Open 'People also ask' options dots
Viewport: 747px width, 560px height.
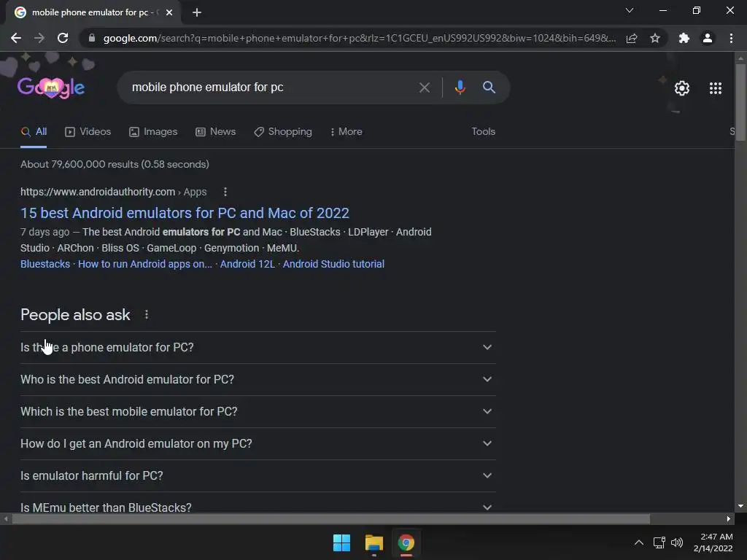click(x=147, y=315)
